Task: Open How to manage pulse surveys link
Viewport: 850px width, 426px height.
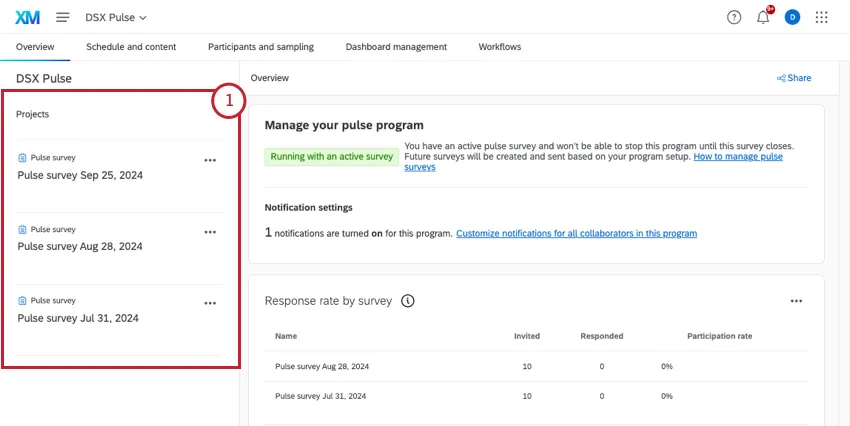Action: click(x=738, y=157)
